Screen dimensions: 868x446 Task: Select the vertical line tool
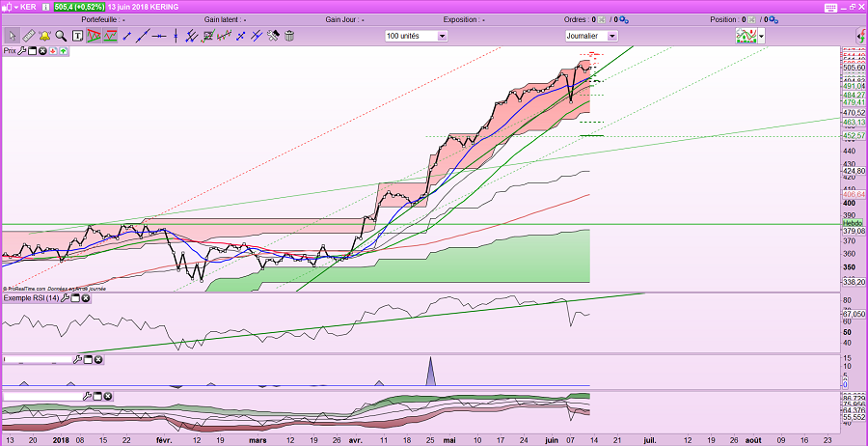[x=176, y=36]
